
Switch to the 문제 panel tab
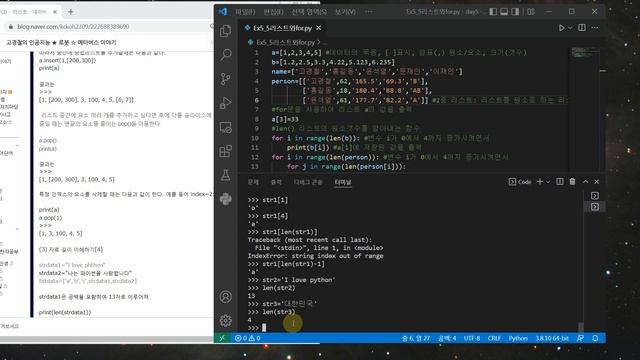tap(253, 182)
